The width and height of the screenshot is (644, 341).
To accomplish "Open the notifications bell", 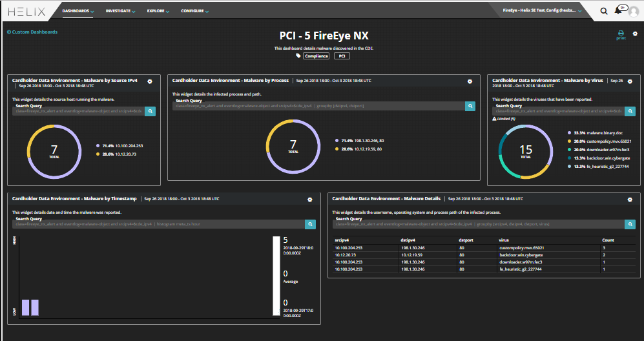I will [618, 11].
